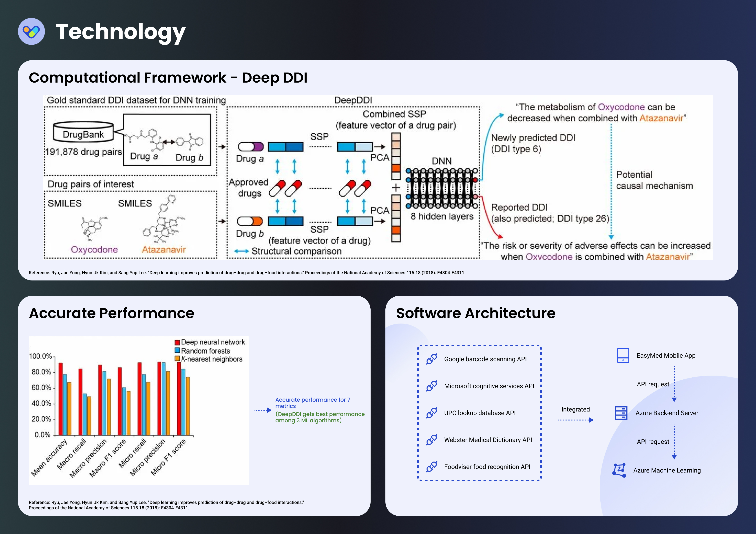Click the blue Random forests legend swatch
The image size is (756, 534).
(x=177, y=351)
